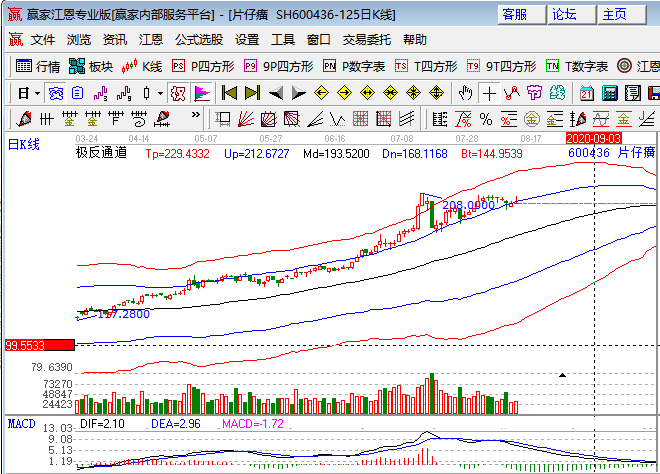Select the pencil with ruler tool
The image size is (660, 474).
click(162, 120)
